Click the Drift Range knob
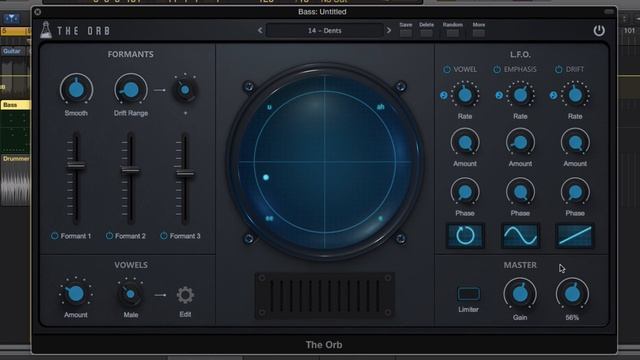 click(131, 90)
